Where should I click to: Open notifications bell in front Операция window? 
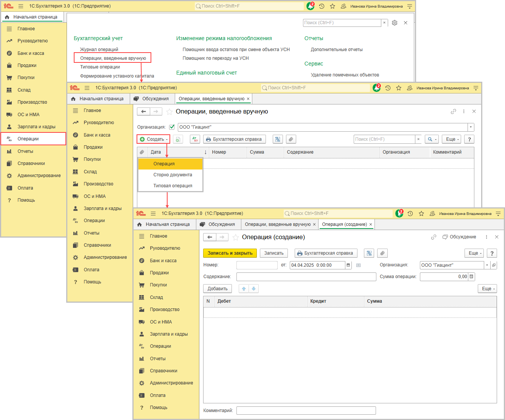399,213
